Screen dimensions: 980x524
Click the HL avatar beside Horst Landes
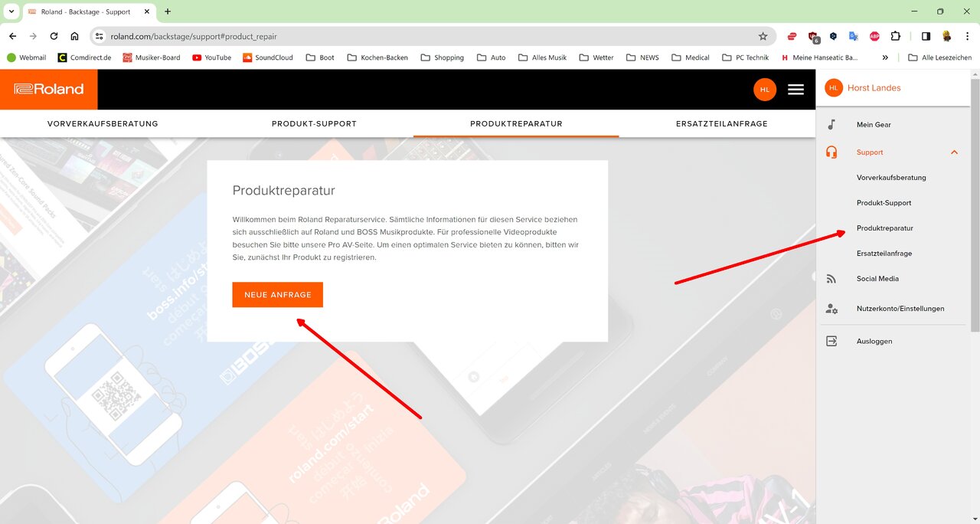[833, 88]
